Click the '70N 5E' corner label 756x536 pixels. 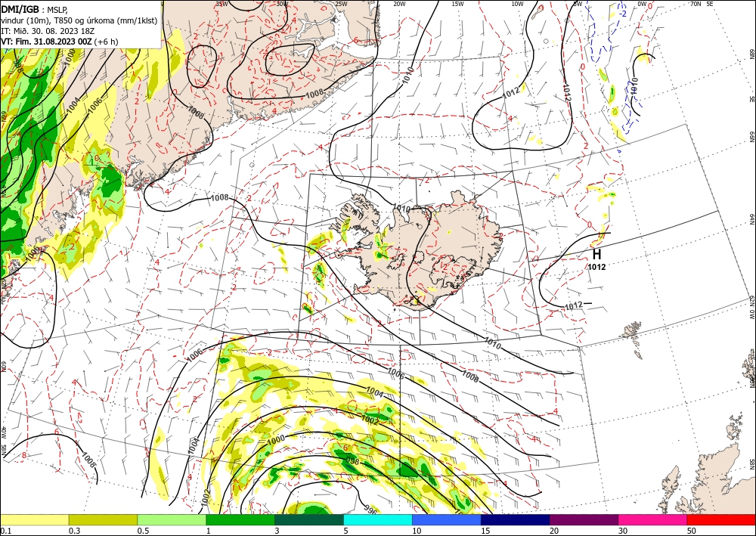pyautogui.click(x=702, y=4)
